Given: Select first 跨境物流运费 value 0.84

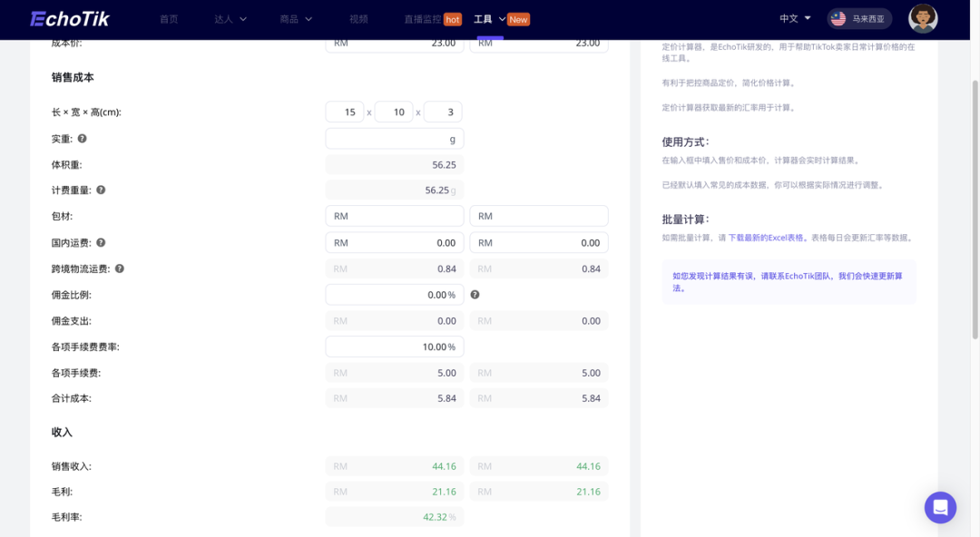Looking at the screenshot, I should coord(446,268).
